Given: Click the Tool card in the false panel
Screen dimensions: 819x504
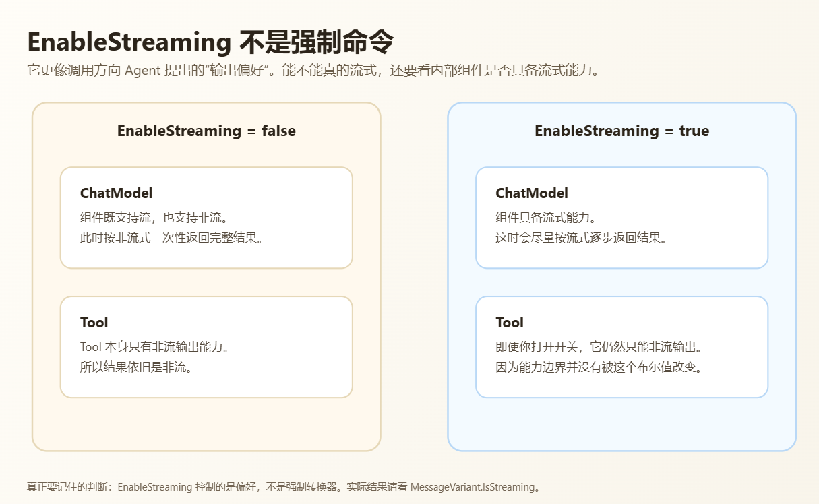Looking at the screenshot, I should pos(206,347).
